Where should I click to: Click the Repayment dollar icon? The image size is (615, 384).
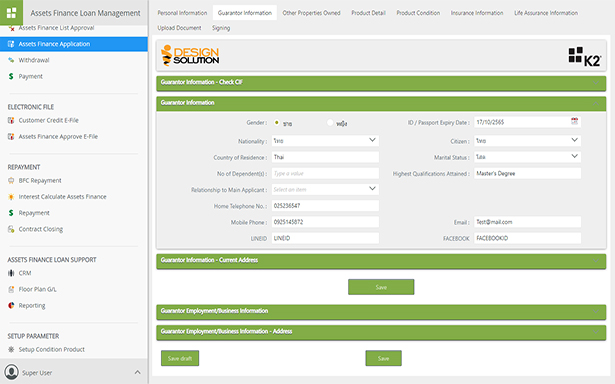coord(11,213)
